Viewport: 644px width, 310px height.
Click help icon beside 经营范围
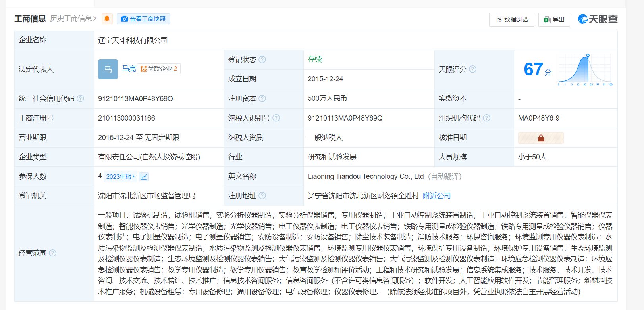[53, 253]
